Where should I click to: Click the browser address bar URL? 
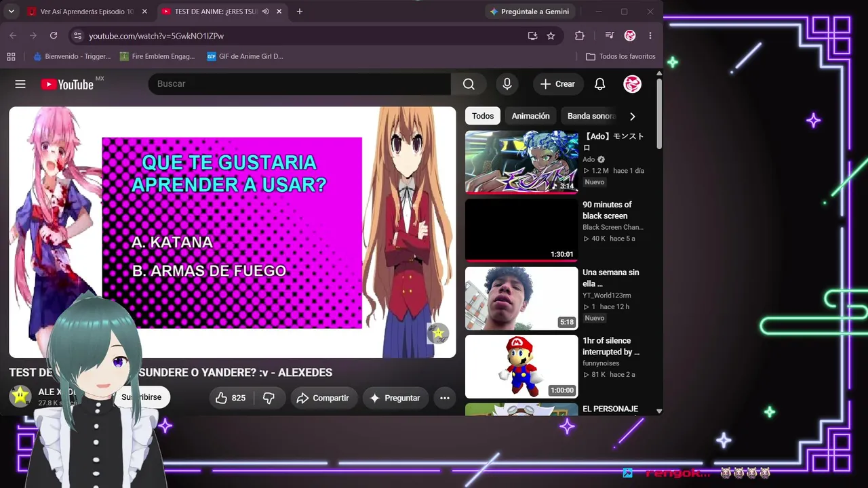(x=156, y=36)
